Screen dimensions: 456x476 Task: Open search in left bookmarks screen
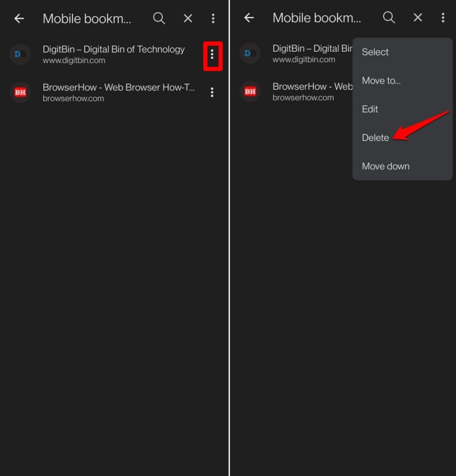[x=159, y=18]
